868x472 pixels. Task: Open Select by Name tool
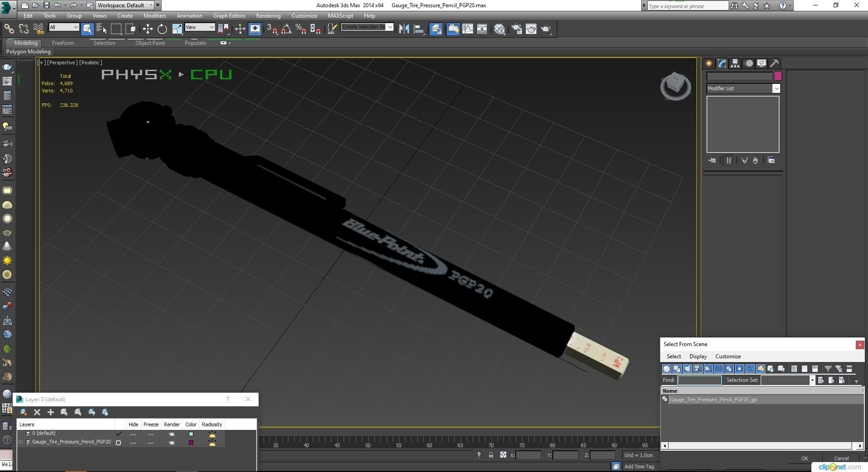pos(101,29)
